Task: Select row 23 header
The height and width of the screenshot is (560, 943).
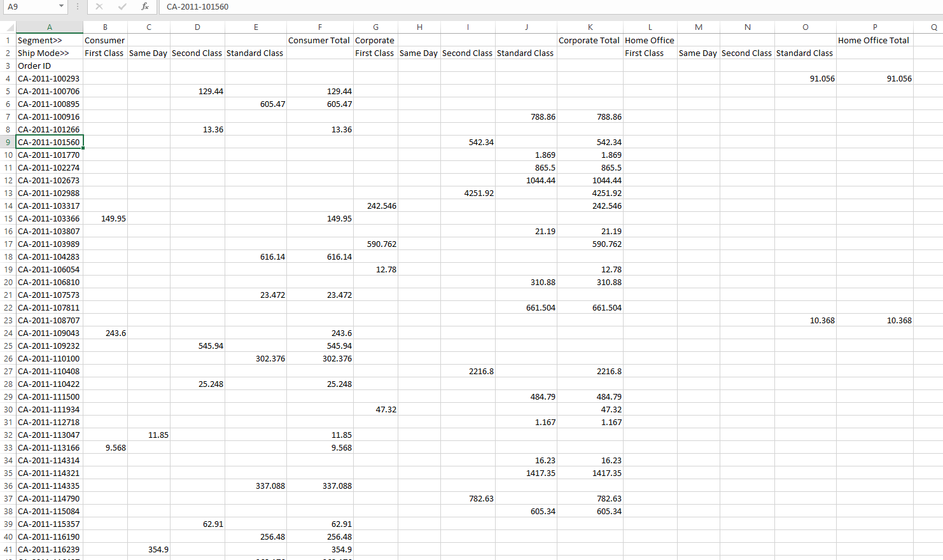Action: (8, 321)
